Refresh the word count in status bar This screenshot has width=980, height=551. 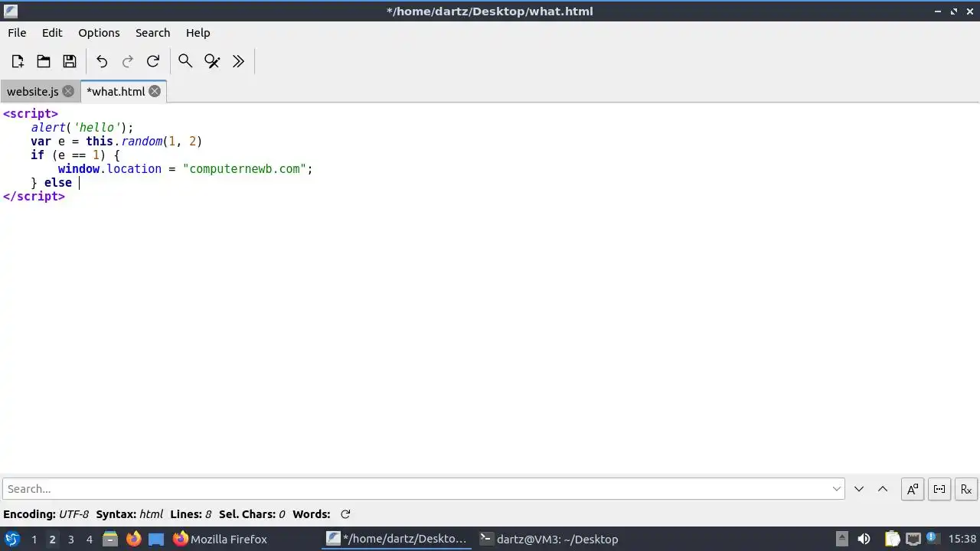pyautogui.click(x=345, y=514)
